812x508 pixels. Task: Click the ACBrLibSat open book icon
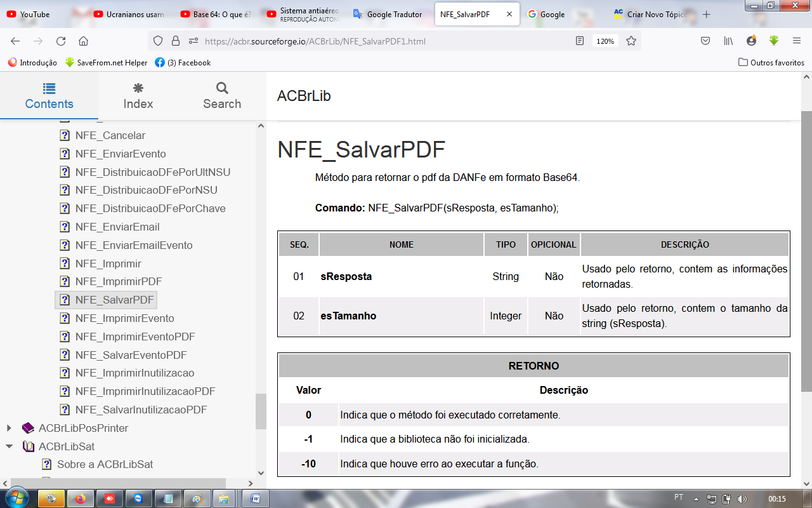(28, 446)
